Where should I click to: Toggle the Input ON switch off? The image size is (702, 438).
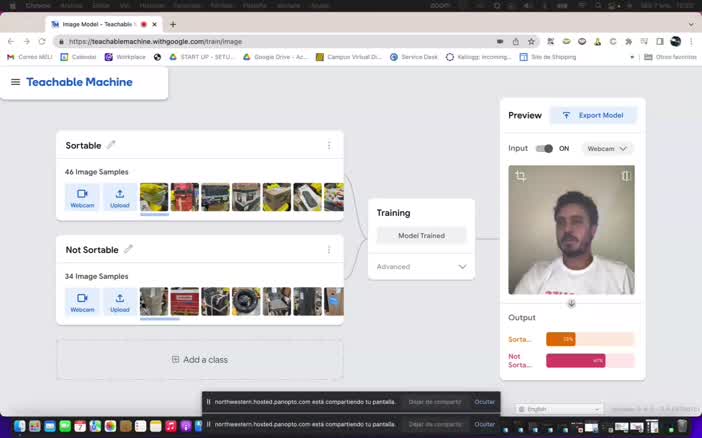click(x=544, y=149)
